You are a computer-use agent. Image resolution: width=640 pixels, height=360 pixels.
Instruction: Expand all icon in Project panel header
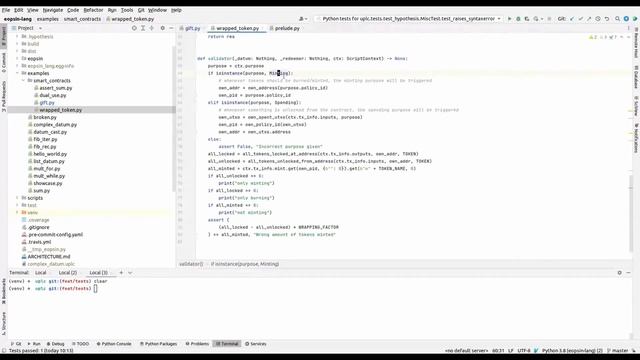[x=143, y=28]
